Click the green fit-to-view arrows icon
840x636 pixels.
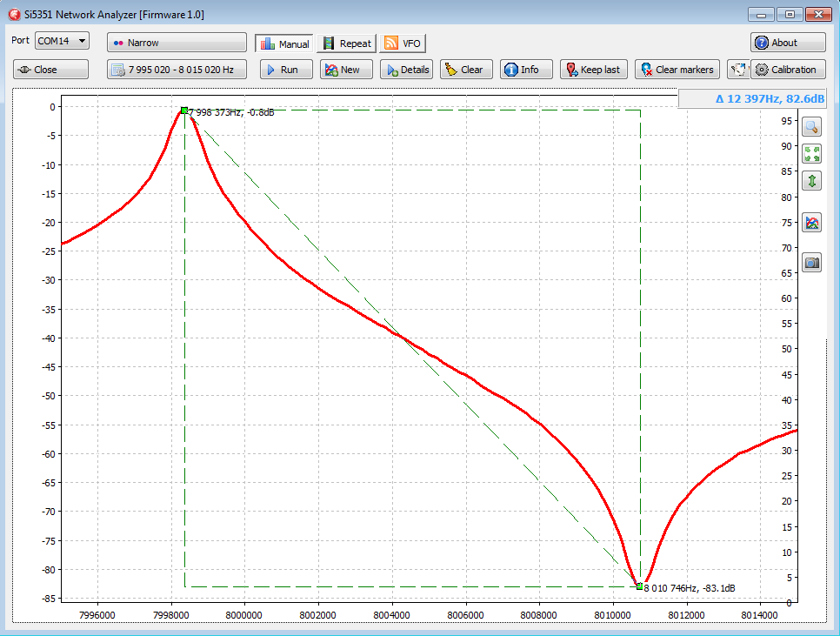pos(811,154)
